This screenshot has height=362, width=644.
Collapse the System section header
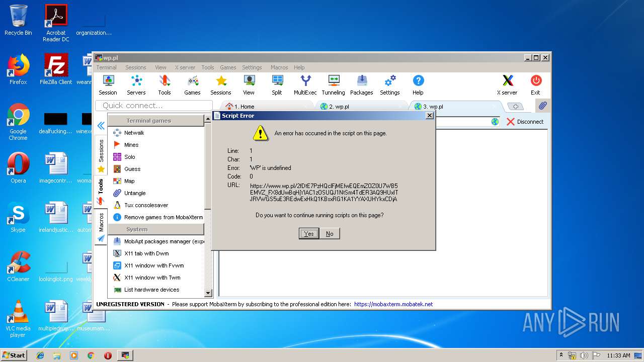pyautogui.click(x=155, y=229)
